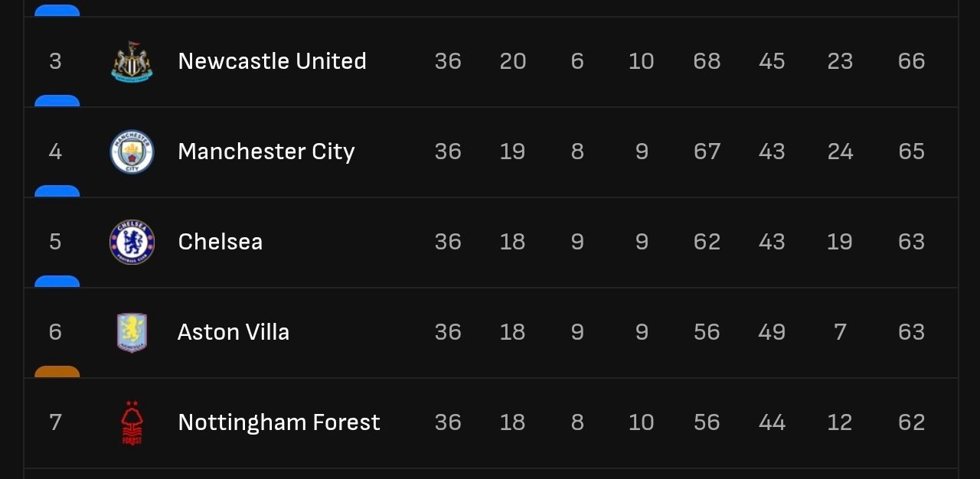980x479 pixels.
Task: Click Nottingham Forest's 62 points value
Action: click(x=911, y=422)
